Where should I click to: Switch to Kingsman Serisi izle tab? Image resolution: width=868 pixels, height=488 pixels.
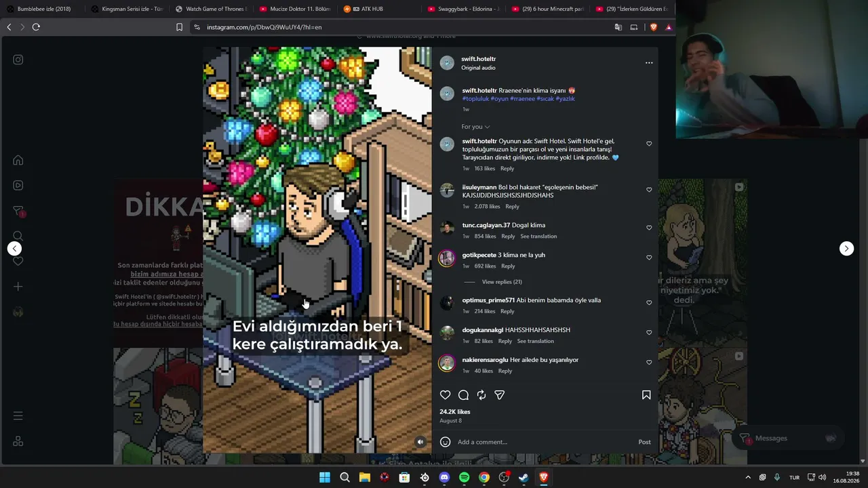(x=127, y=9)
